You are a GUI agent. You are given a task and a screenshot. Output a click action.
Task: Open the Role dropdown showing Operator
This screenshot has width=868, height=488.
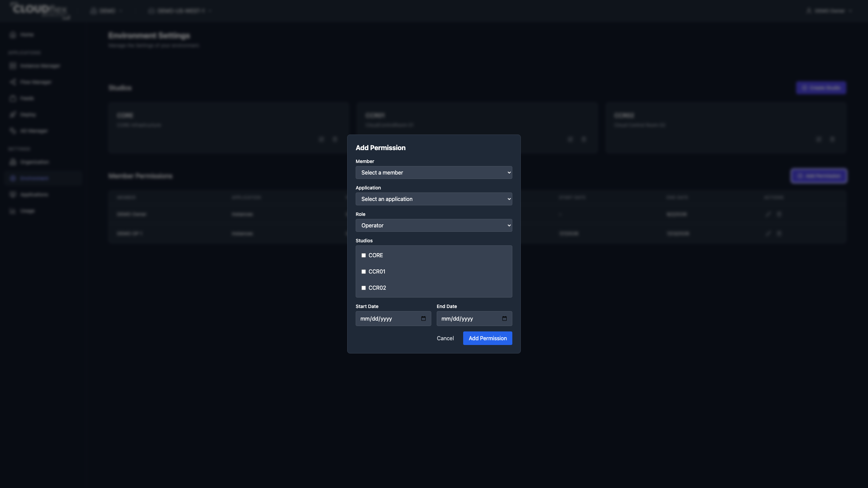[434, 225]
